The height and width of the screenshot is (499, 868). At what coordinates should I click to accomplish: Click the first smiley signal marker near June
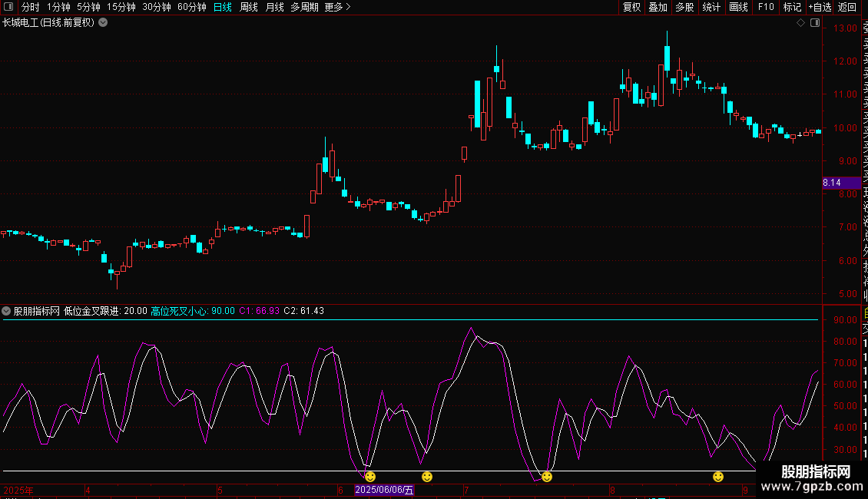pyautogui.click(x=370, y=477)
